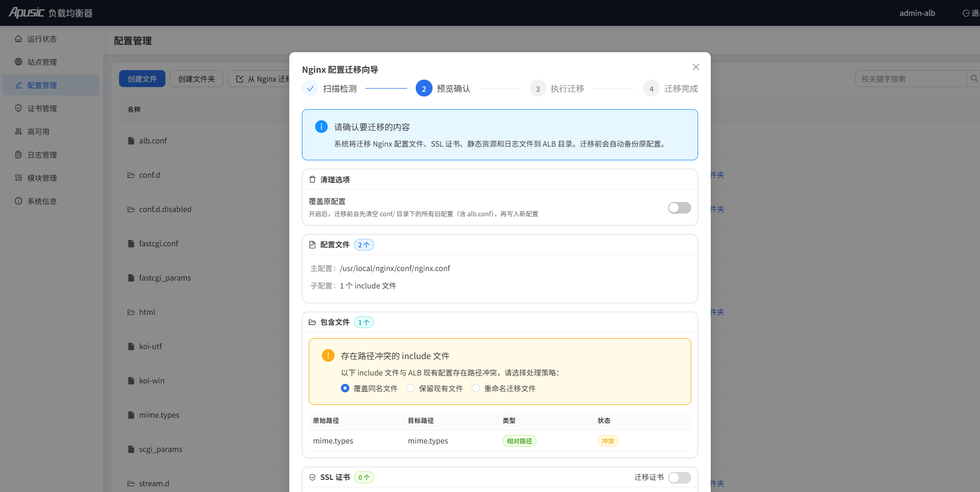This screenshot has height=492, width=980.
Task: Open 日志管理 in the sidebar menu
Action: tap(51, 155)
